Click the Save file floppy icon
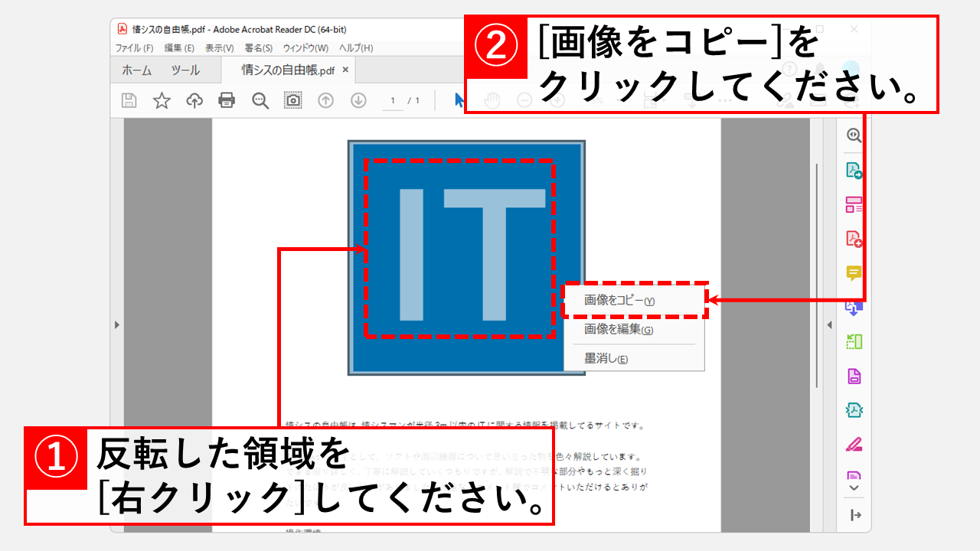The width and height of the screenshot is (980, 551). coord(129,100)
